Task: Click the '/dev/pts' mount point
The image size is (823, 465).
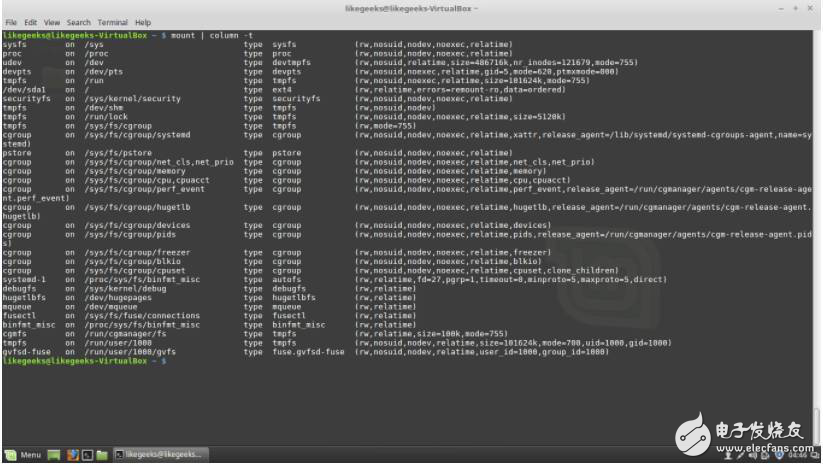Action: coord(103,71)
